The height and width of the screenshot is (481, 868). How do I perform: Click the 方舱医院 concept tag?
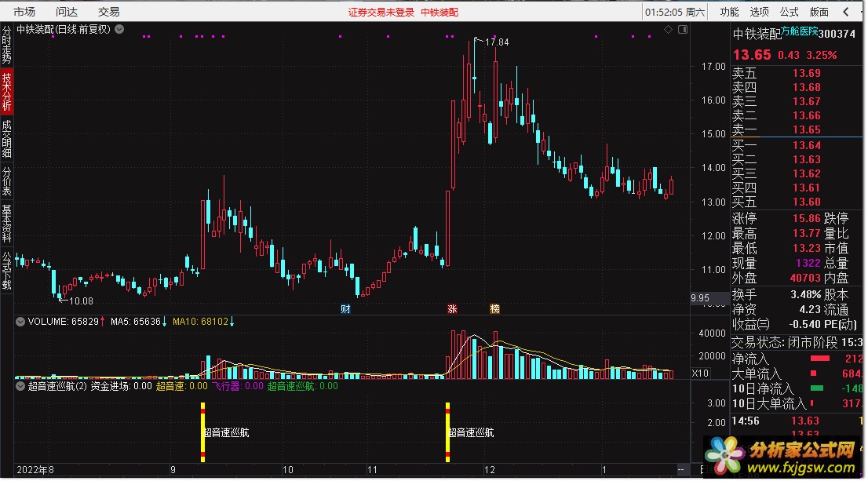[800, 31]
